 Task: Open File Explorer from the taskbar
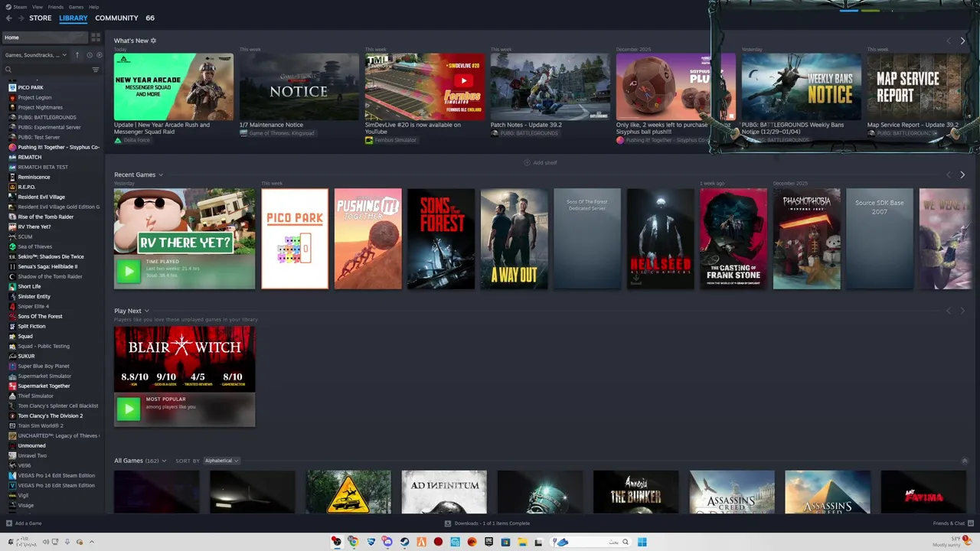point(523,542)
